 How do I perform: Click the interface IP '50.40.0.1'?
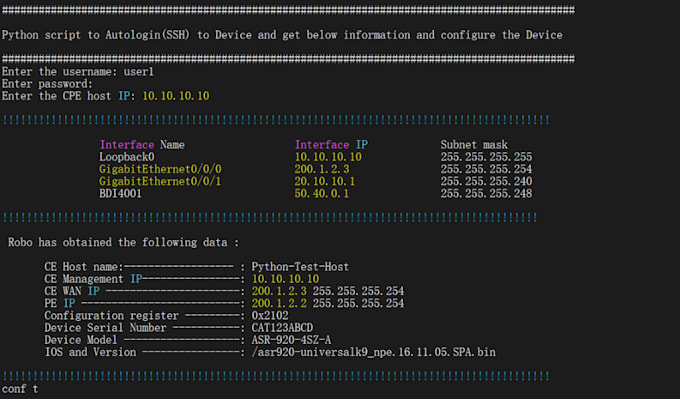click(322, 193)
